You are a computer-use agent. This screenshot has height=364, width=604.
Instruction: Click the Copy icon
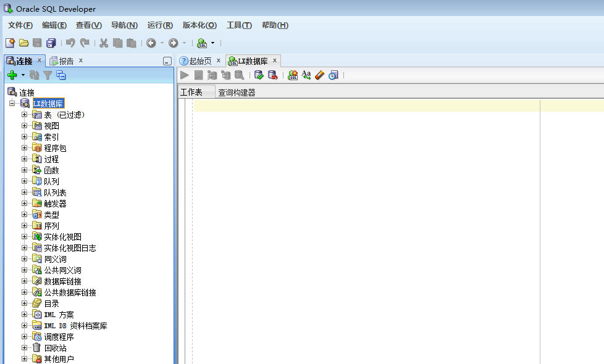point(117,43)
